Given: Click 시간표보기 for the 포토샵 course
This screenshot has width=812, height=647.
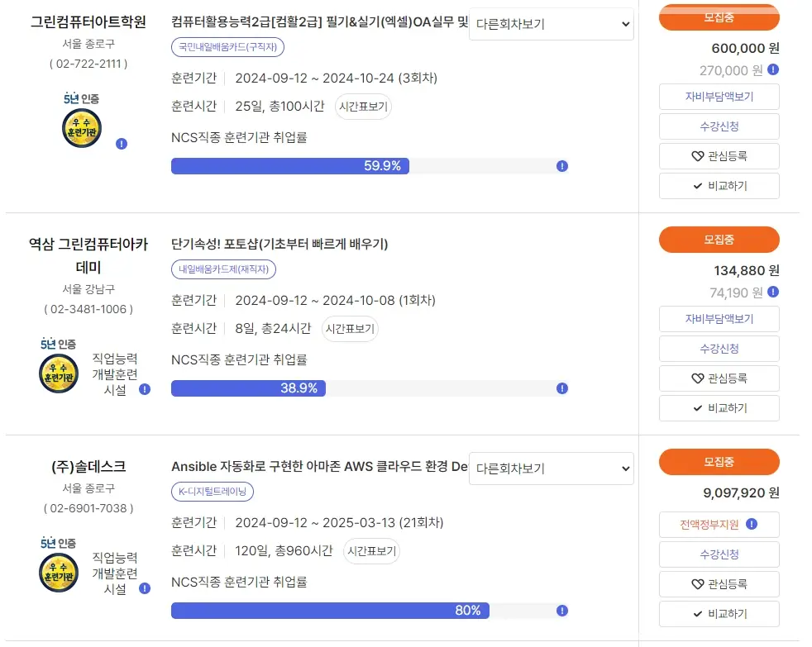Looking at the screenshot, I should [x=348, y=329].
